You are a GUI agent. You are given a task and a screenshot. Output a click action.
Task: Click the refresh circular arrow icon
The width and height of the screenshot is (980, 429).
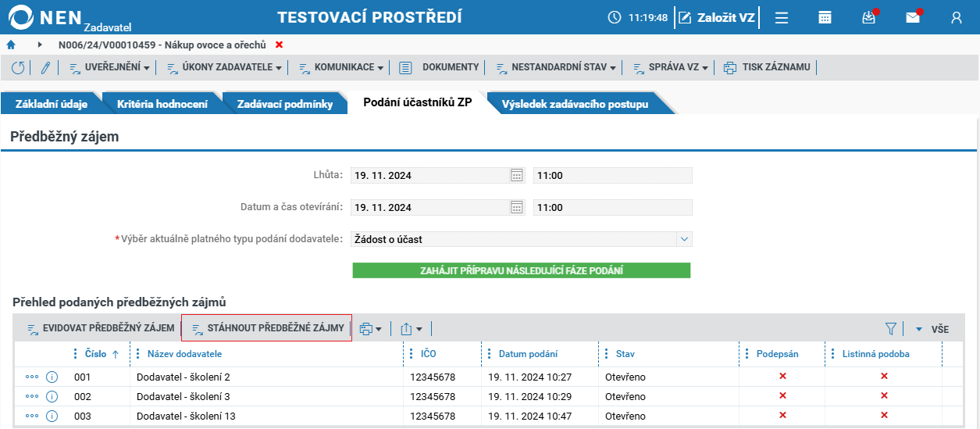point(18,67)
